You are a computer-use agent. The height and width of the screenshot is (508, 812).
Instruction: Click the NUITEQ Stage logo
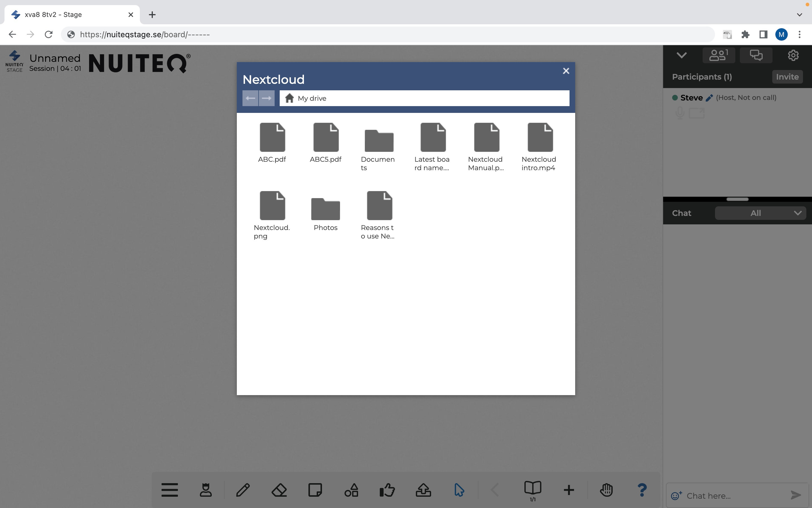point(14,61)
